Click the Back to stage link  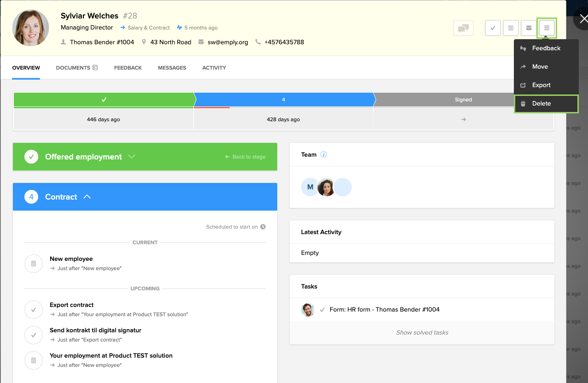click(245, 157)
